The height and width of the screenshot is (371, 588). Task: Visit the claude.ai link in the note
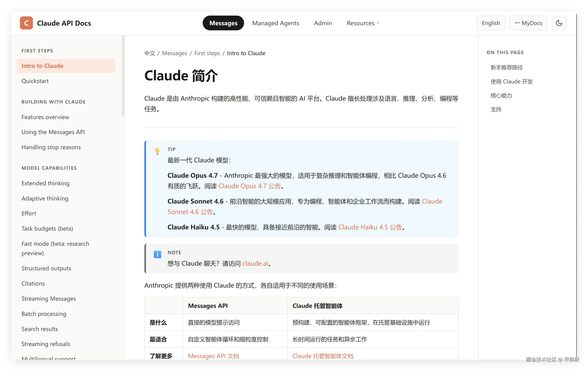(255, 263)
